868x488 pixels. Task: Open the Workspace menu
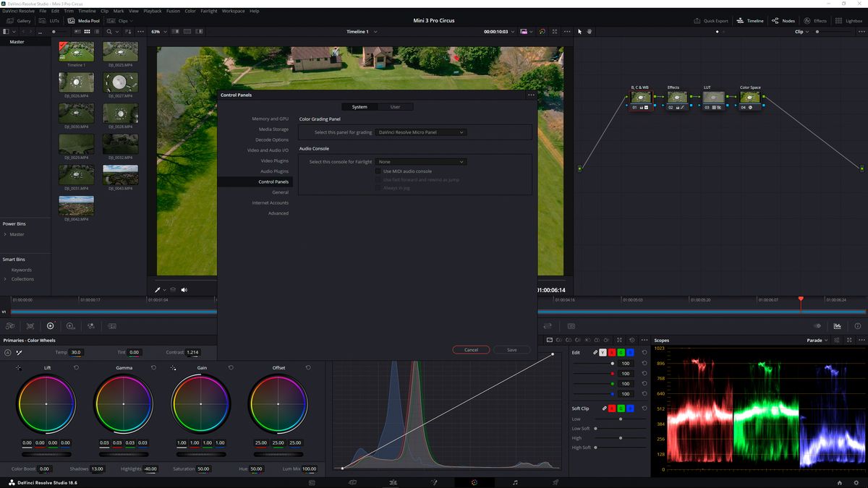coord(233,11)
